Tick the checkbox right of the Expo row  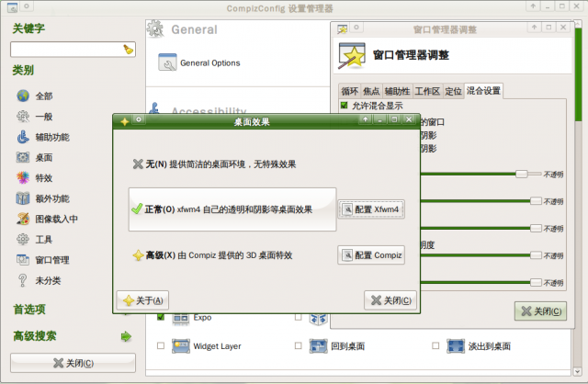pyautogui.click(x=298, y=317)
